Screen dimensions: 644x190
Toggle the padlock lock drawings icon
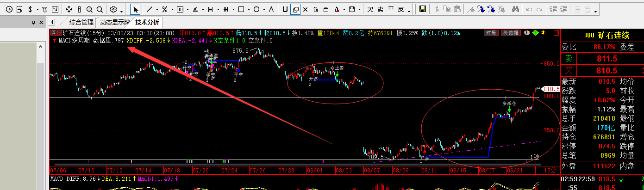(326, 9)
